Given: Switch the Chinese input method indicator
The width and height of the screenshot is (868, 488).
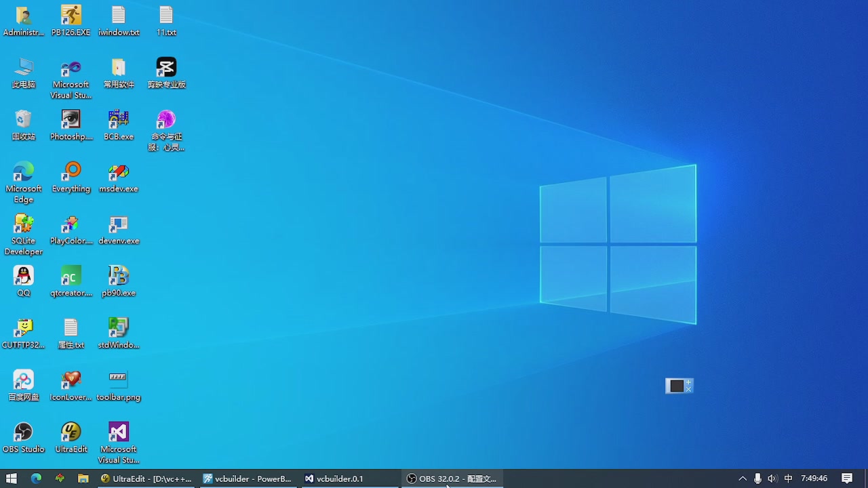Looking at the screenshot, I should point(788,479).
